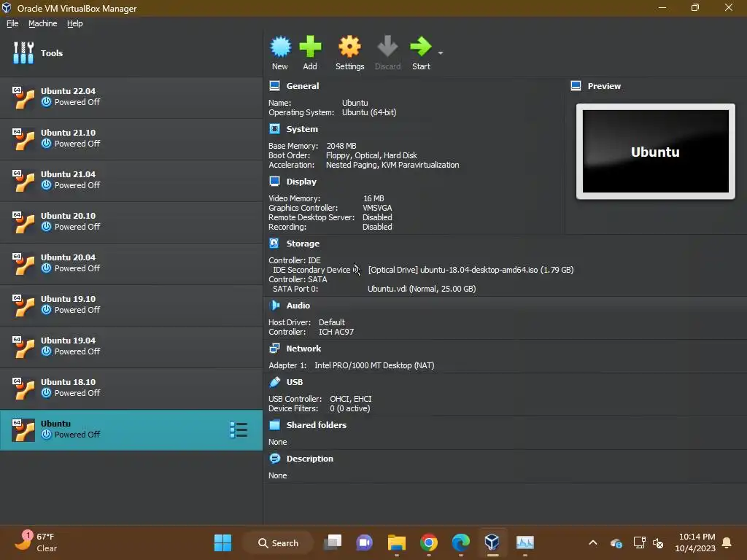
Task: Click the Preview header icon
Action: [x=576, y=86]
